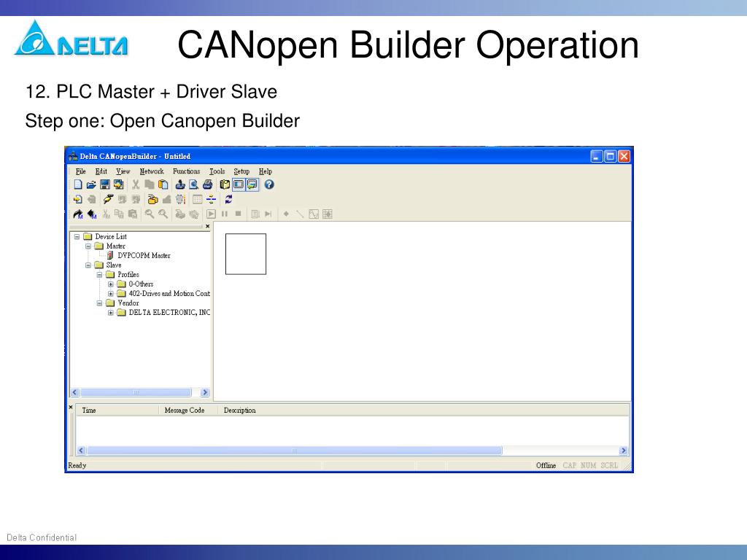The height and width of the screenshot is (560, 747).
Task: Click the Paste clipboard icon in top toolbar
Action: point(163,184)
